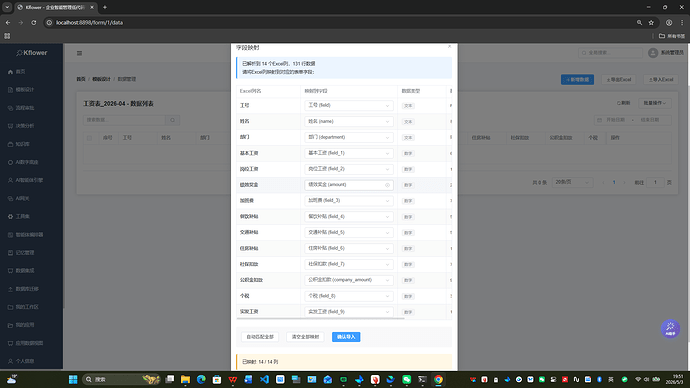Click page 1 in the pagination
690x388 pixels.
[614, 183]
